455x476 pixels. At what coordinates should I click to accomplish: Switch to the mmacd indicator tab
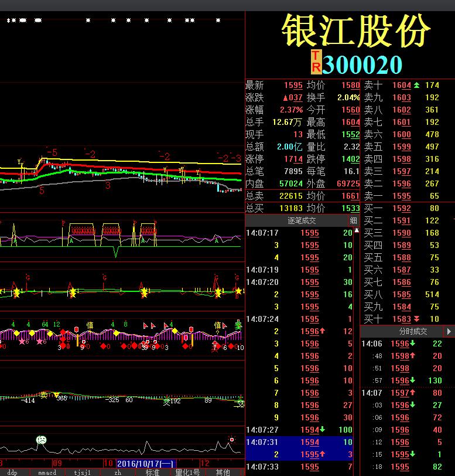47,472
